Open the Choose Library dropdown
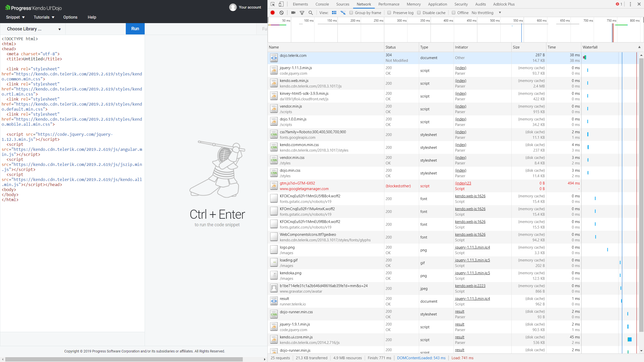Viewport: 644px width, 362px height. pos(33,29)
